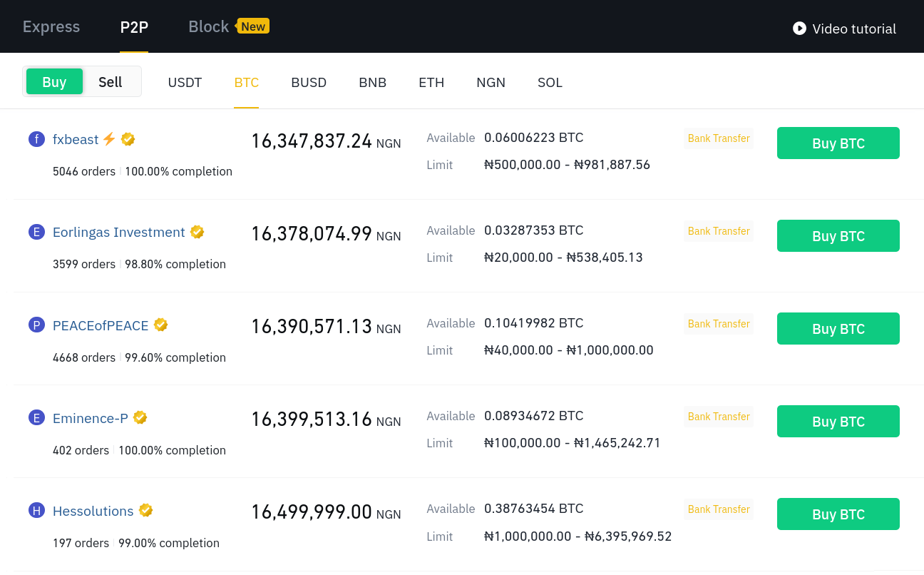Viewport: 924px width, 575px height.
Task: Select the USDT currency tab
Action: pyautogui.click(x=185, y=83)
